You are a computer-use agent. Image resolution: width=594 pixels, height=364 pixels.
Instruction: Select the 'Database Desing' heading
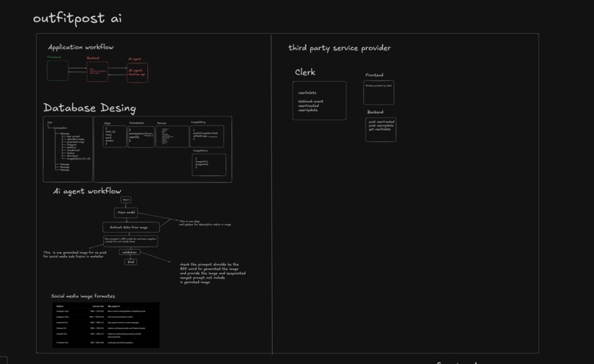click(x=90, y=108)
